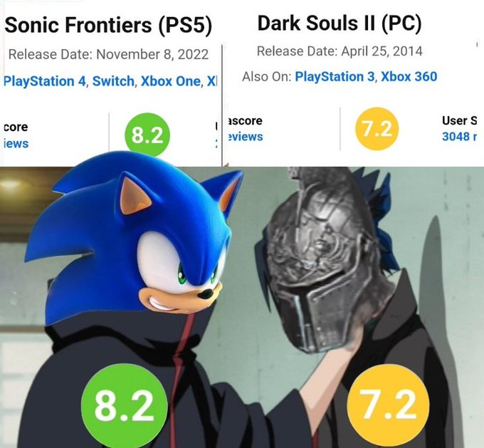Click the large green 8.2 circle
The height and width of the screenshot is (448, 484).
124,406
